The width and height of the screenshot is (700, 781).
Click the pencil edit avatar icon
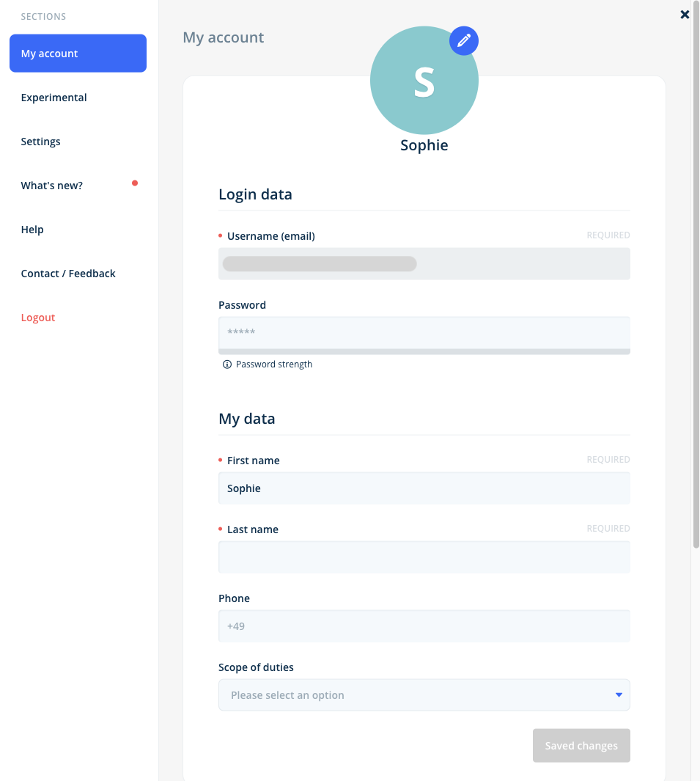click(x=463, y=41)
